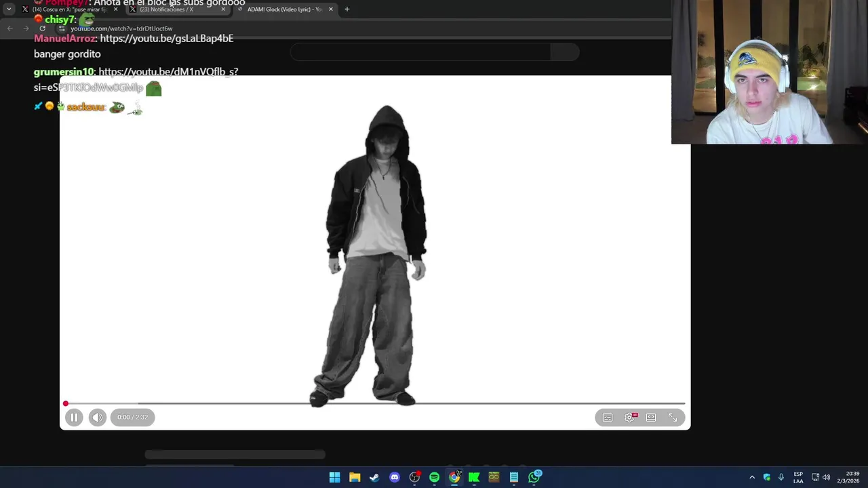Open the Notepad app in the taskbar
This screenshot has width=868, height=488.
pyautogui.click(x=514, y=477)
